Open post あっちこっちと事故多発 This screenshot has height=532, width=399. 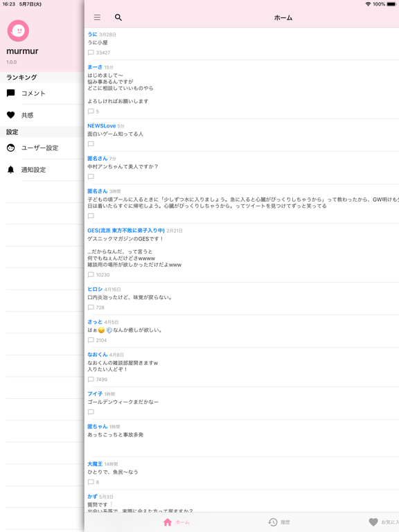pos(116,434)
